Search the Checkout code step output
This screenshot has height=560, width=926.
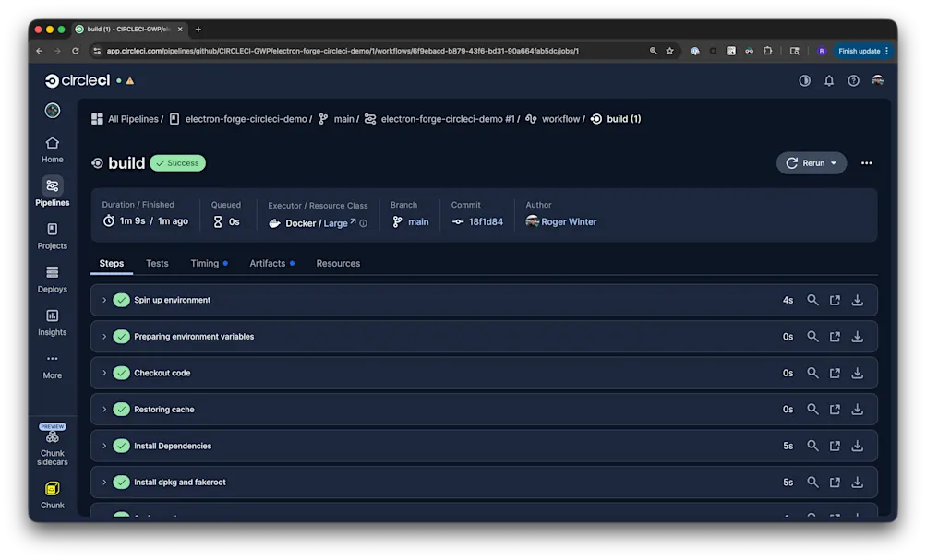pos(812,373)
